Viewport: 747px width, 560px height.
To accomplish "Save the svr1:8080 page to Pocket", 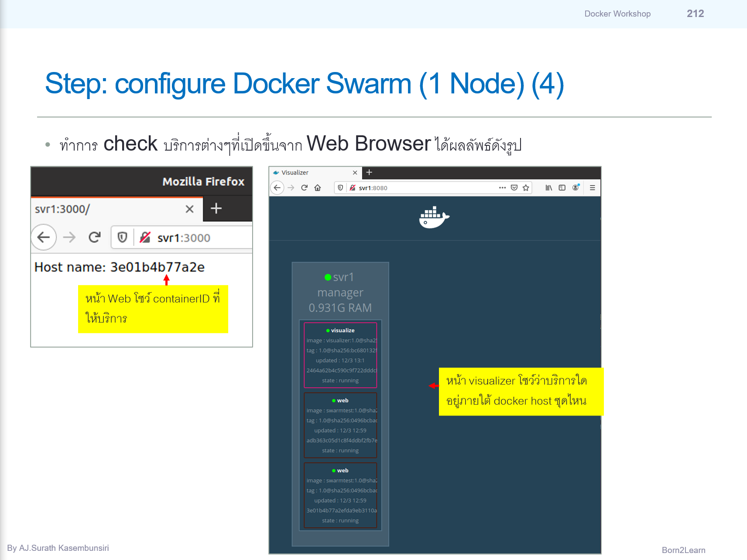I will (513, 188).
